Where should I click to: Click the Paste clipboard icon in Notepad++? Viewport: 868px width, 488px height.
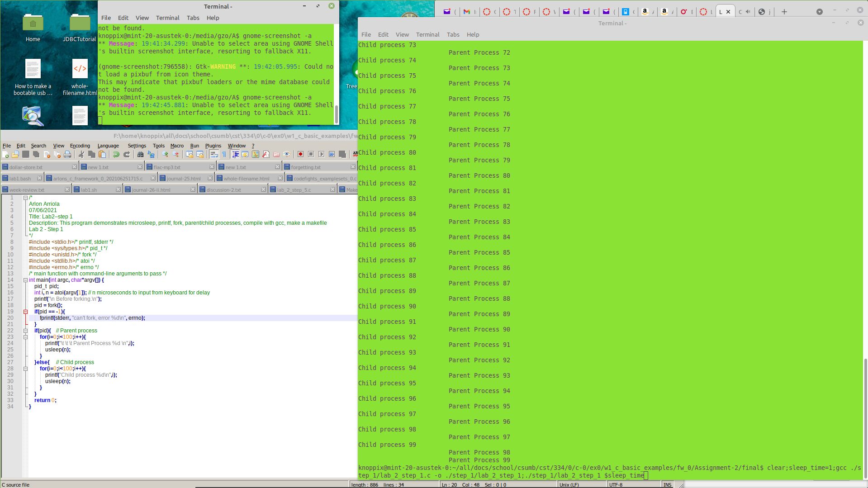pyautogui.click(x=102, y=155)
